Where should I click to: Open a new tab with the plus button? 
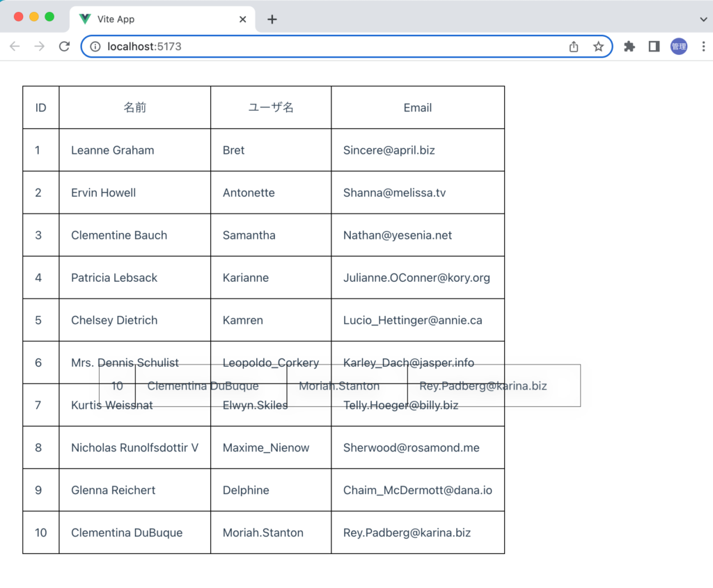[272, 19]
